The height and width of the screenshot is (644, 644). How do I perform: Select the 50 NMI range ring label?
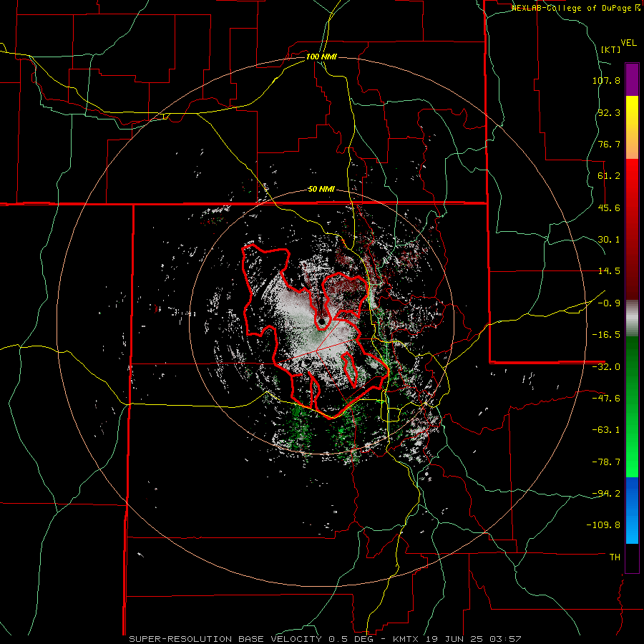(x=321, y=190)
